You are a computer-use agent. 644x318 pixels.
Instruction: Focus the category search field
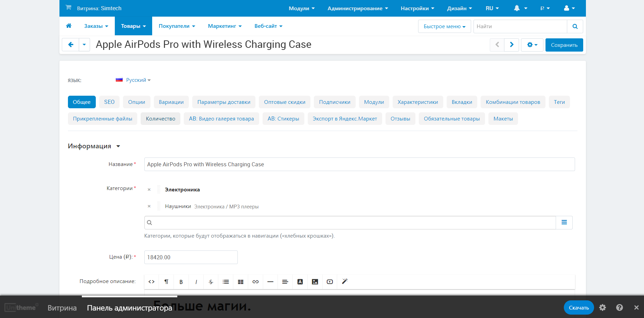pyautogui.click(x=350, y=223)
